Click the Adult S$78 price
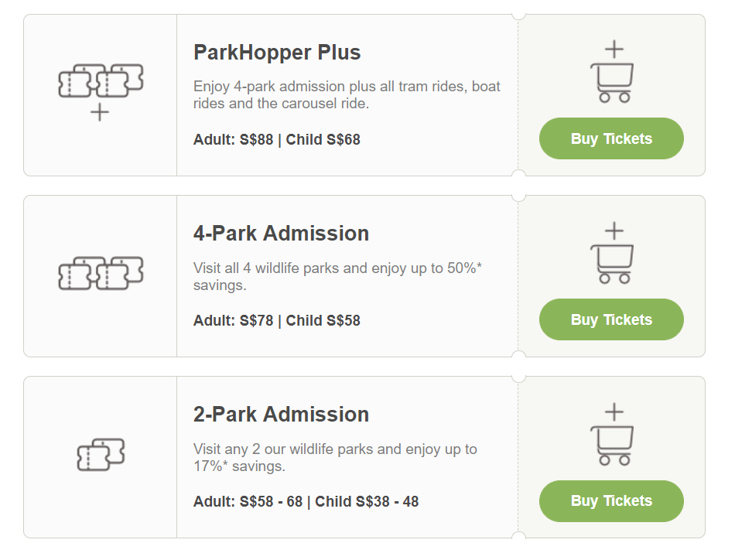This screenshot has width=735, height=560. click(x=233, y=321)
